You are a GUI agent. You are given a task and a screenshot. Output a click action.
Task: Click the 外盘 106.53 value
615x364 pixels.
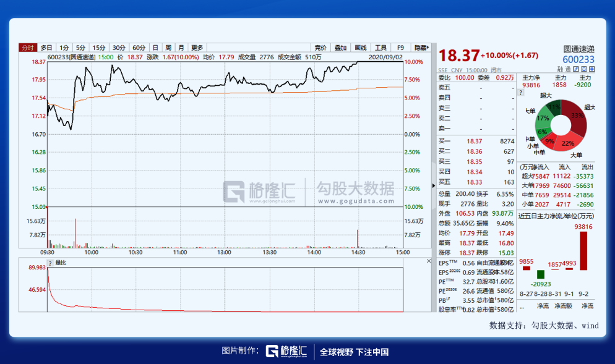click(465, 213)
